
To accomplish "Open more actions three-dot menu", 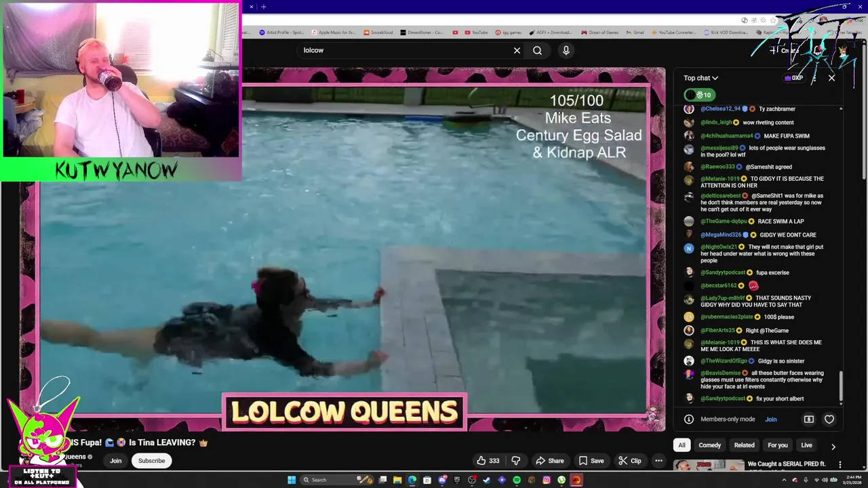I will tap(658, 461).
